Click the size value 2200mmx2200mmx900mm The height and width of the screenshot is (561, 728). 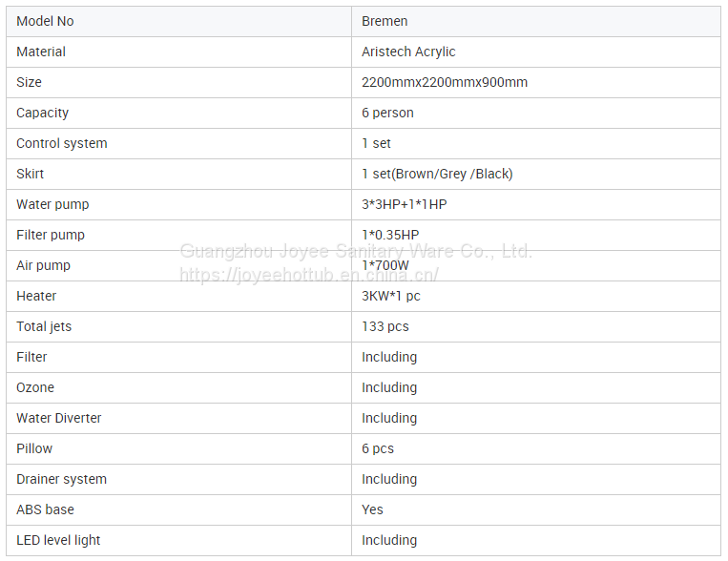click(x=445, y=82)
